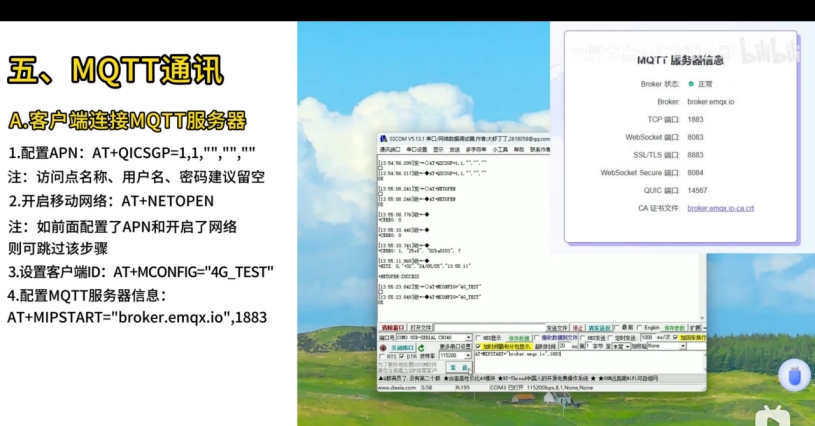The height and width of the screenshot is (426, 815).
Task: Open the broker.emqx.io-ca.crt link
Action: 720,208
